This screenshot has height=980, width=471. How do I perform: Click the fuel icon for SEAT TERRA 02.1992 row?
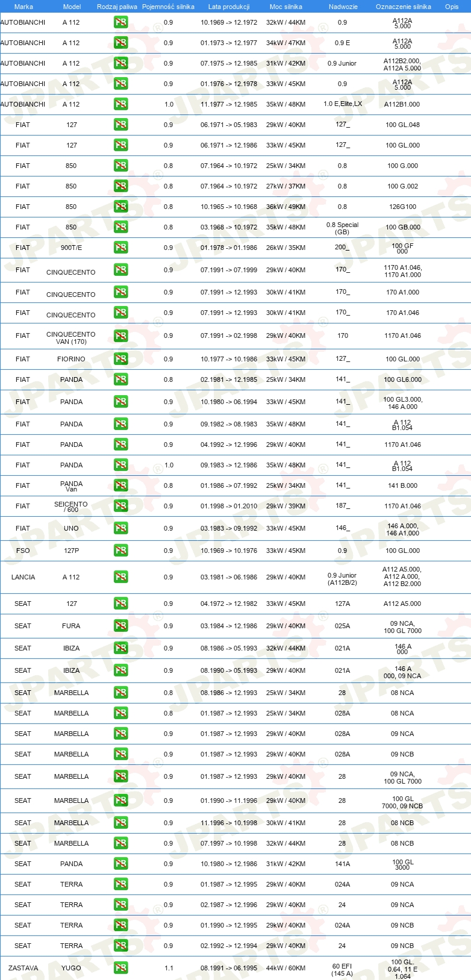point(120,946)
